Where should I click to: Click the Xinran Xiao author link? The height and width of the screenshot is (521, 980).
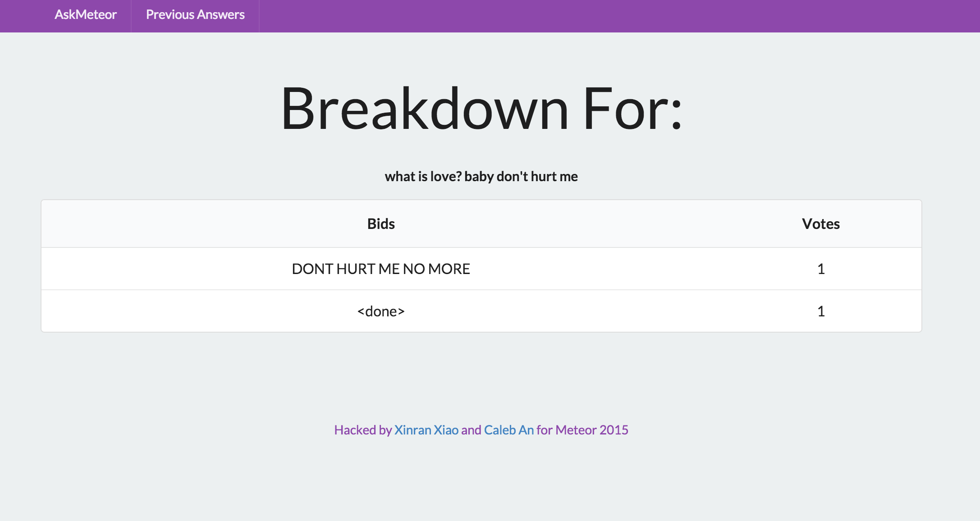(x=426, y=430)
